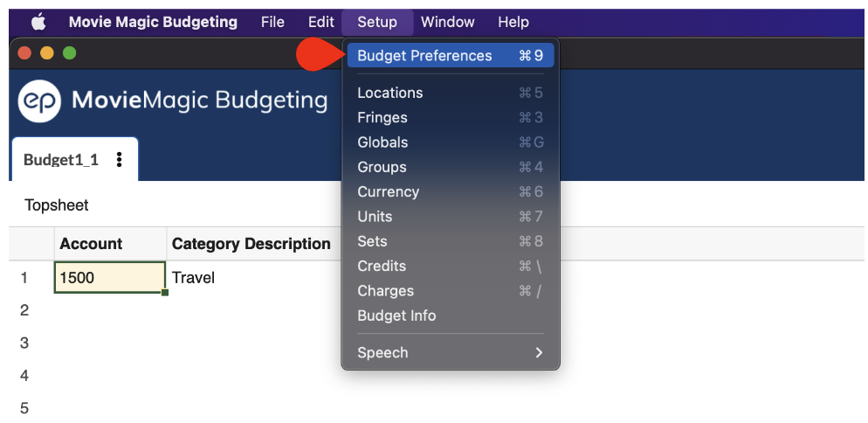Open Groups from the Setup menu
The height and width of the screenshot is (423, 868).
click(451, 167)
